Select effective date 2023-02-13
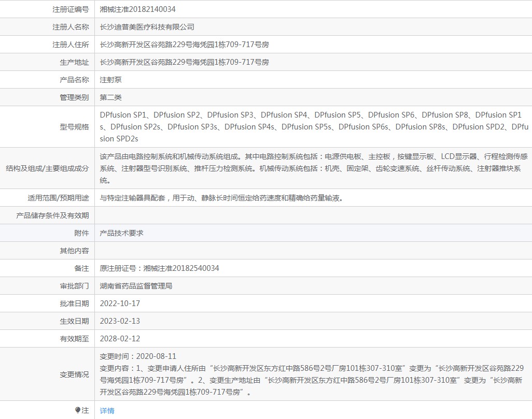 point(120,321)
